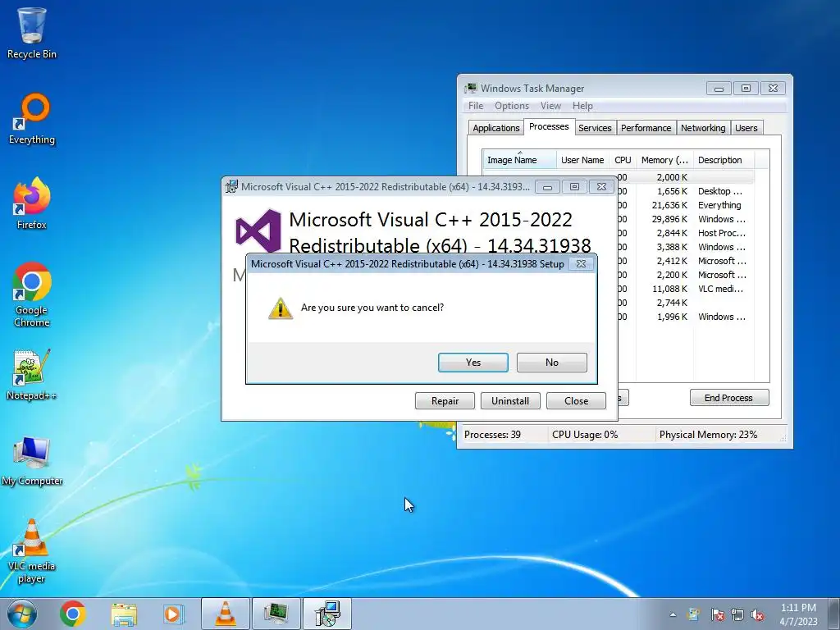The height and width of the screenshot is (630, 840).
Task: Sort by Image Name column header
Action: click(518, 160)
